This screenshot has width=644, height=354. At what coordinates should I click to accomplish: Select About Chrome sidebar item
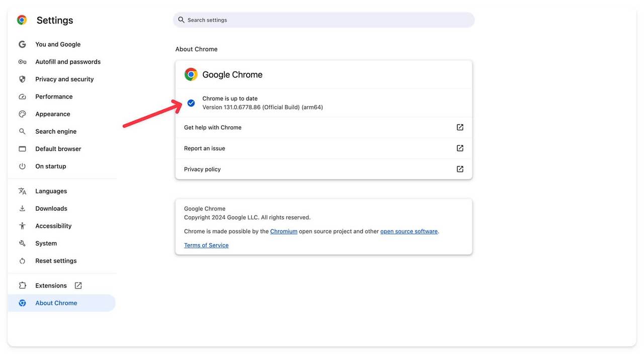click(61, 303)
